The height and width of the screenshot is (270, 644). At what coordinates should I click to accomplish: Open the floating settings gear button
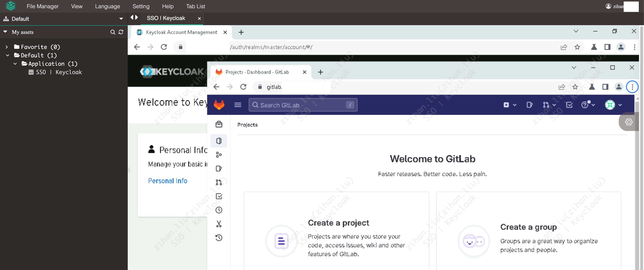629,122
